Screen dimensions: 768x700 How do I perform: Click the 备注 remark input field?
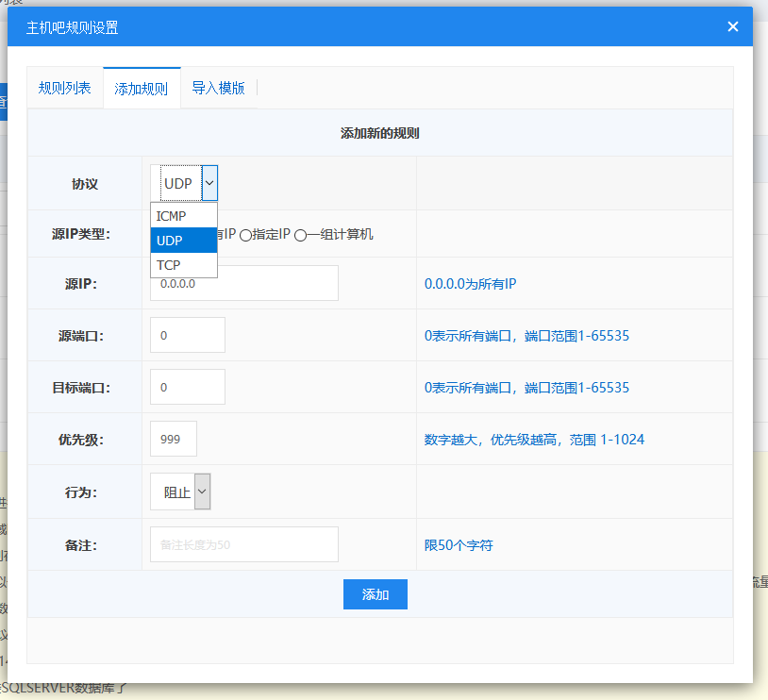coord(243,544)
